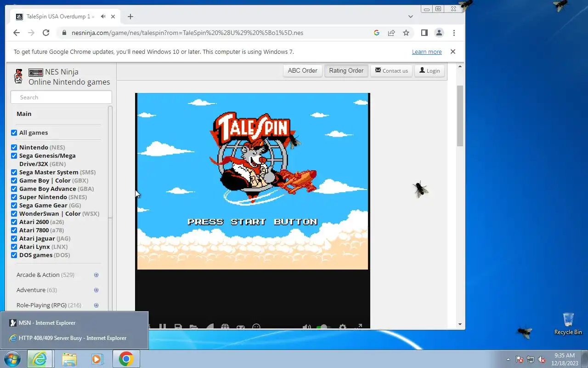The height and width of the screenshot is (368, 588).
Task: Click the save state floppy icon
Action: point(178,327)
